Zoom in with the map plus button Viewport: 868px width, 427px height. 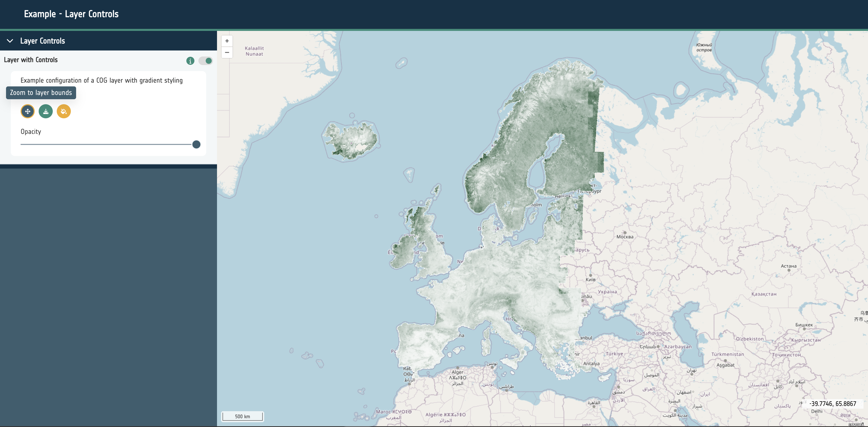[x=227, y=41]
